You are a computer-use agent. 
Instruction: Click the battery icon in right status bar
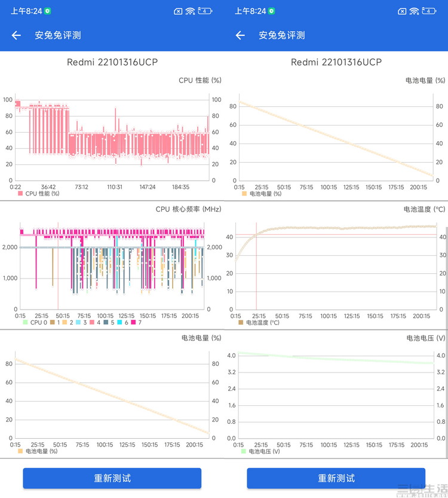click(x=428, y=11)
